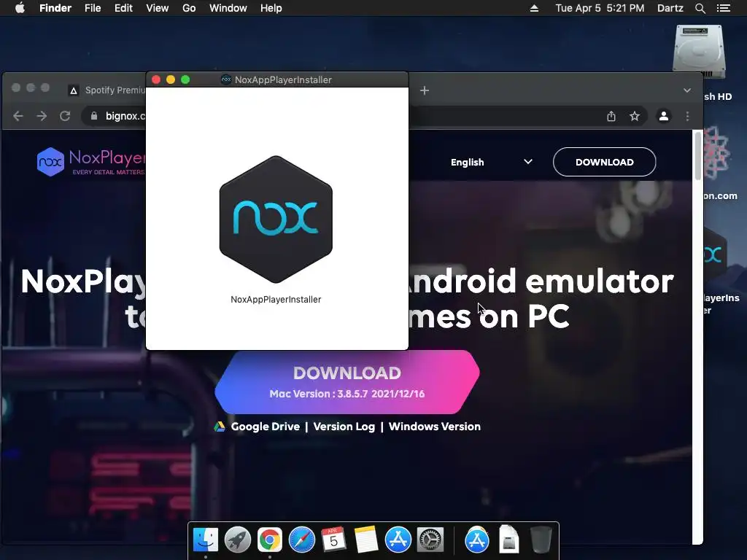The width and height of the screenshot is (747, 560).
Task: Open the View menu
Action: point(158,8)
